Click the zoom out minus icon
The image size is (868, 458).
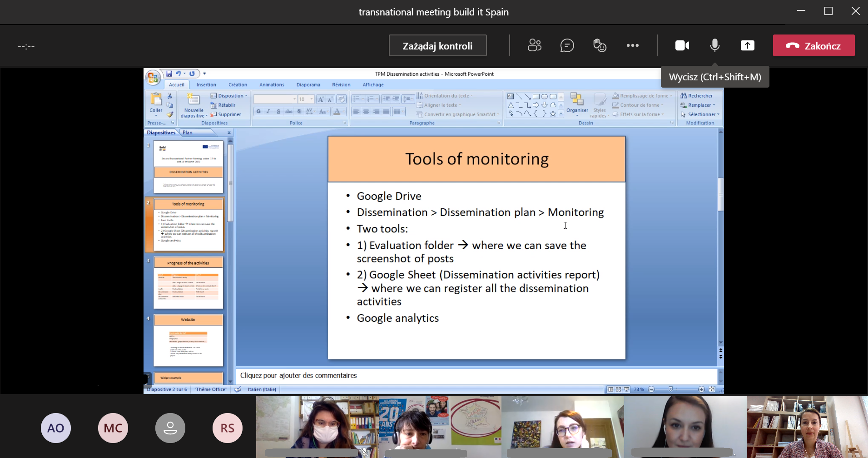point(651,389)
